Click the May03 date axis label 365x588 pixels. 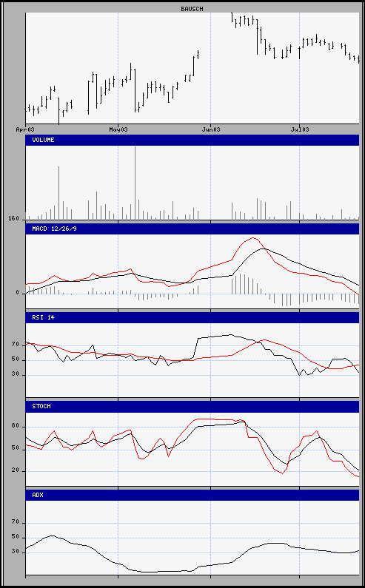[118, 129]
